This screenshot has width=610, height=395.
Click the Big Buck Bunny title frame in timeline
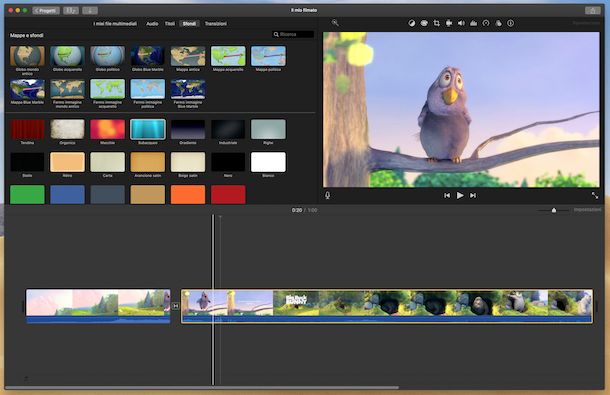(296, 303)
